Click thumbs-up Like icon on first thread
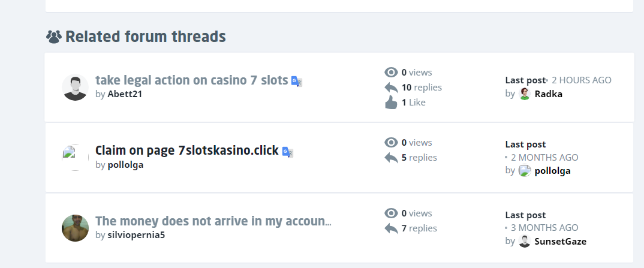 point(391,103)
